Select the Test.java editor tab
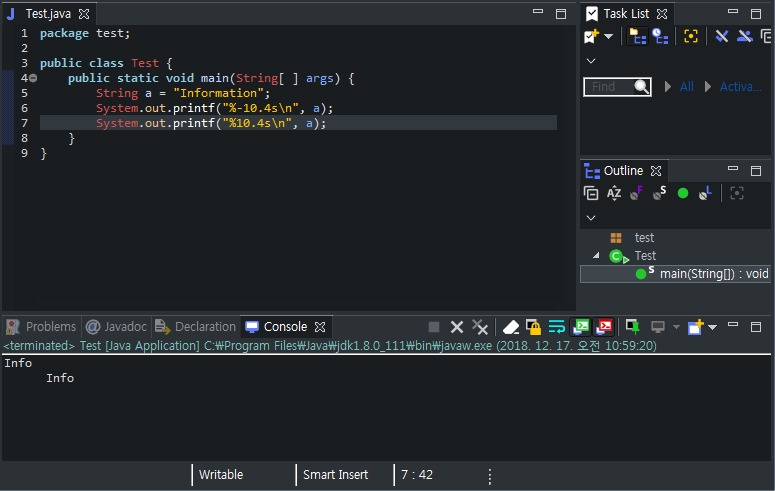This screenshot has height=491, width=775. [48, 14]
